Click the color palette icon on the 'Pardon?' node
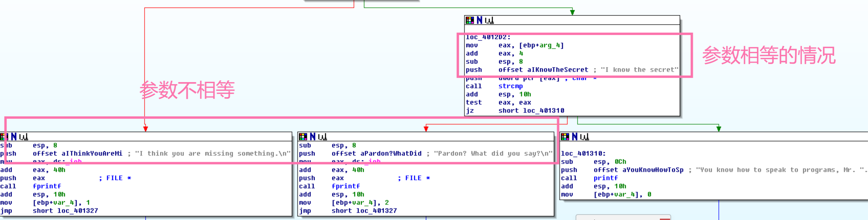This screenshot has width=868, height=220. point(303,137)
